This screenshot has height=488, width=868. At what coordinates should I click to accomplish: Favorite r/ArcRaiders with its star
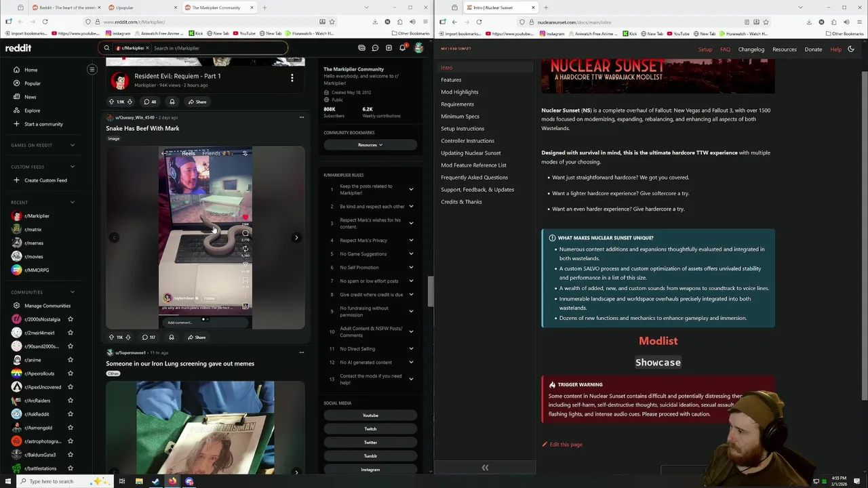70,401
